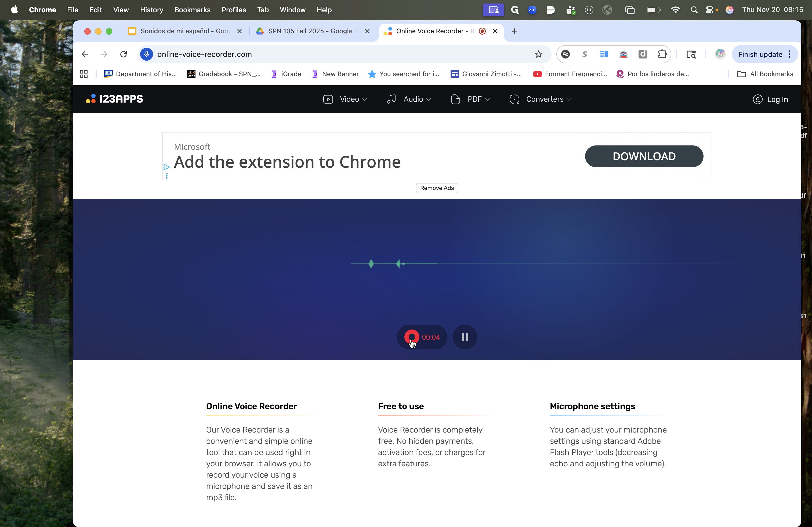Pause the voice recording
Image resolution: width=812 pixels, height=527 pixels.
click(x=465, y=337)
